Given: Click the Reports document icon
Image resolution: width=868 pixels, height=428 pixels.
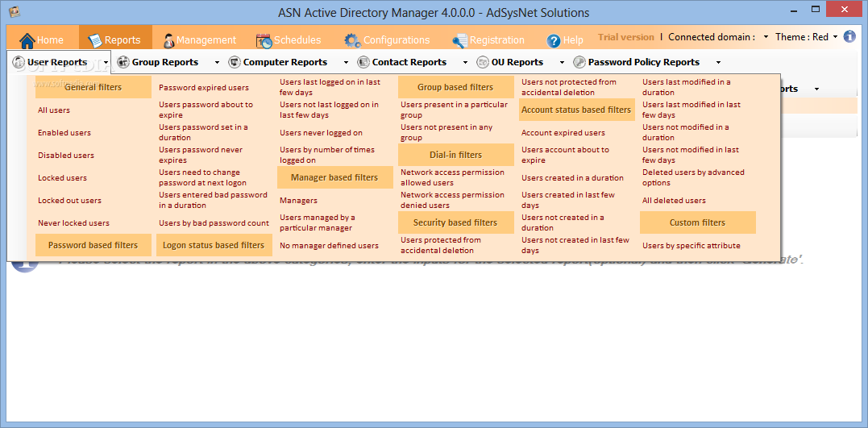Looking at the screenshot, I should pyautogui.click(x=95, y=39).
